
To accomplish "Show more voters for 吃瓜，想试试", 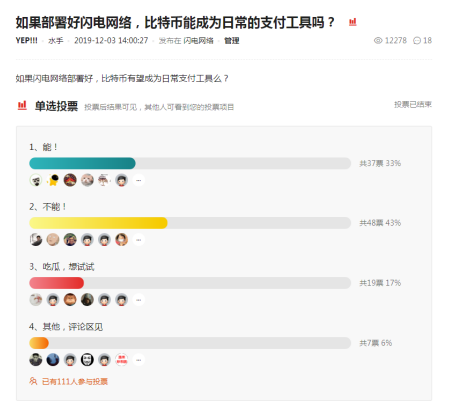I will tap(139, 300).
